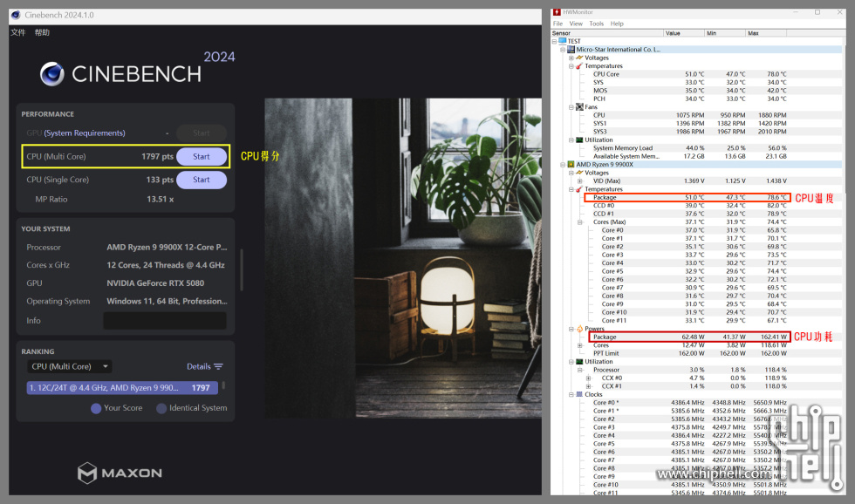
Task: Click the Min column header
Action: click(x=725, y=33)
